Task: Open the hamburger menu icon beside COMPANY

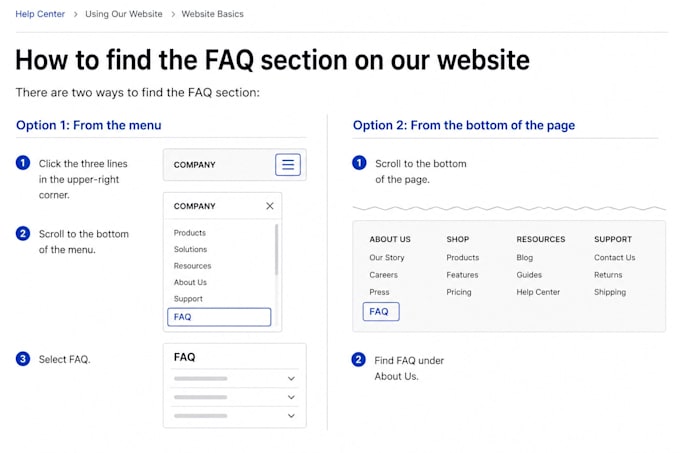Action: pos(288,164)
